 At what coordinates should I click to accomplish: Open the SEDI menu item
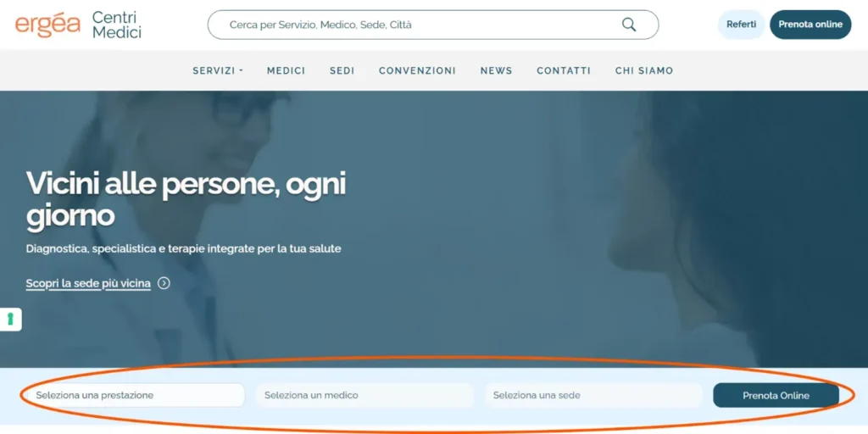342,71
